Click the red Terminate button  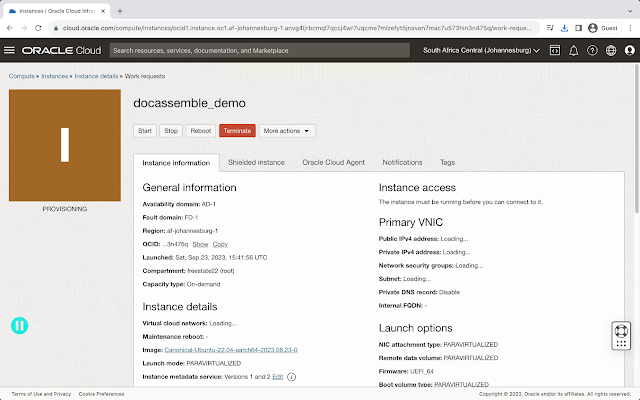pyautogui.click(x=237, y=131)
